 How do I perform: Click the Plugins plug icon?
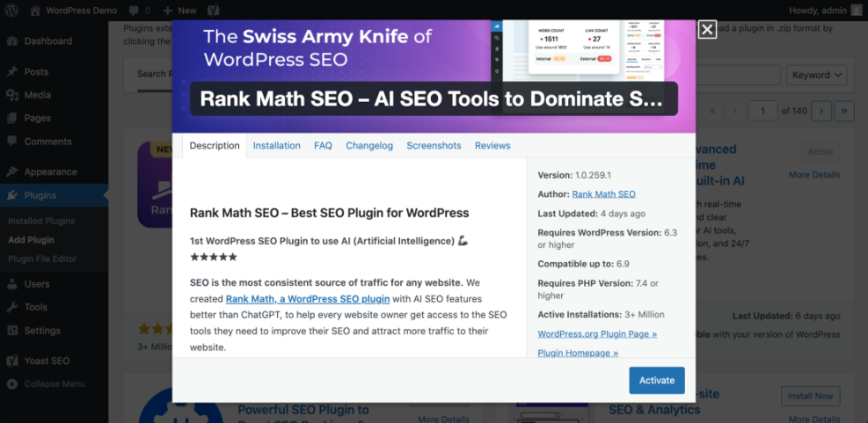click(x=12, y=195)
